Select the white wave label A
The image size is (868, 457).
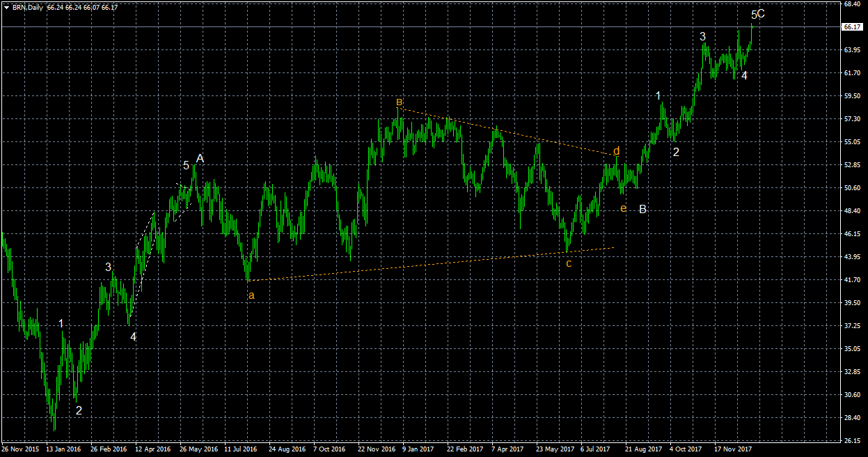200,159
